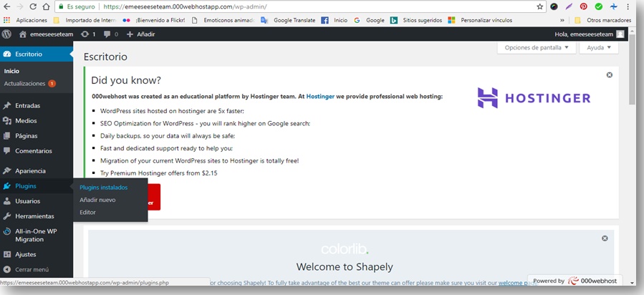The height and width of the screenshot is (295, 644).
Task: Open Aplicaciones bookmarks shortcut
Action: click(25, 20)
